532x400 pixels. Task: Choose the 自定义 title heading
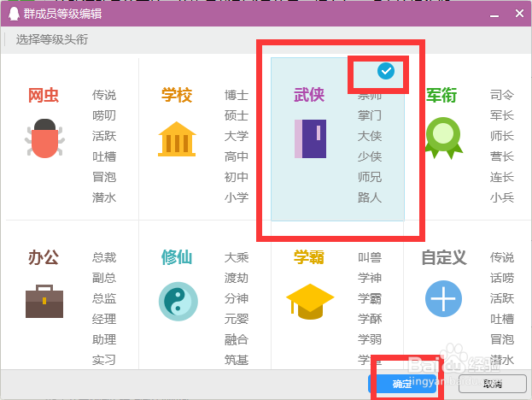click(x=444, y=257)
